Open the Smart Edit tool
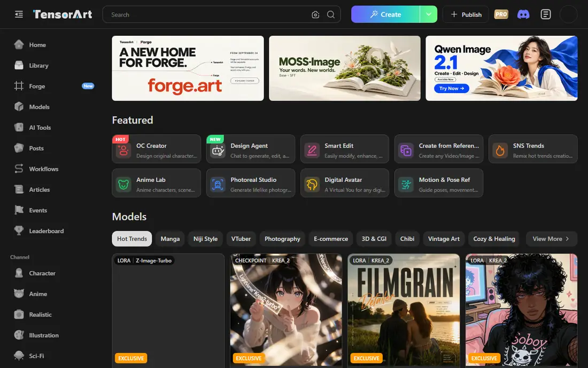 coord(345,149)
